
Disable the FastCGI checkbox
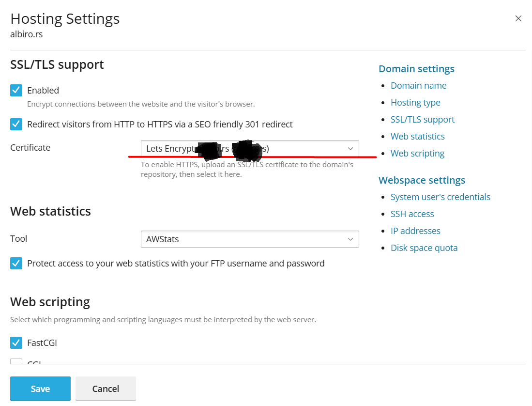coord(16,343)
